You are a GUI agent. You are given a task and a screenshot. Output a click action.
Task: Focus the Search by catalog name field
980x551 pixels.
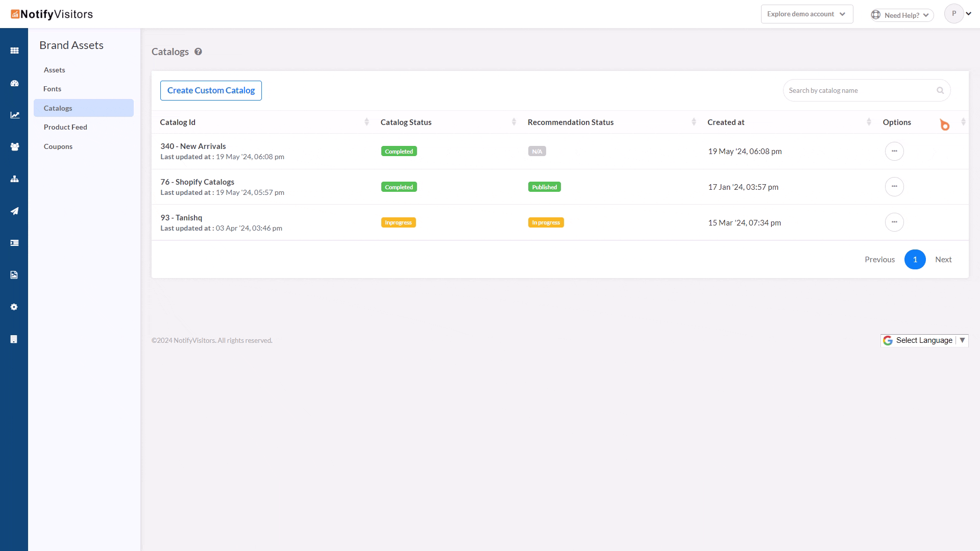(x=860, y=90)
